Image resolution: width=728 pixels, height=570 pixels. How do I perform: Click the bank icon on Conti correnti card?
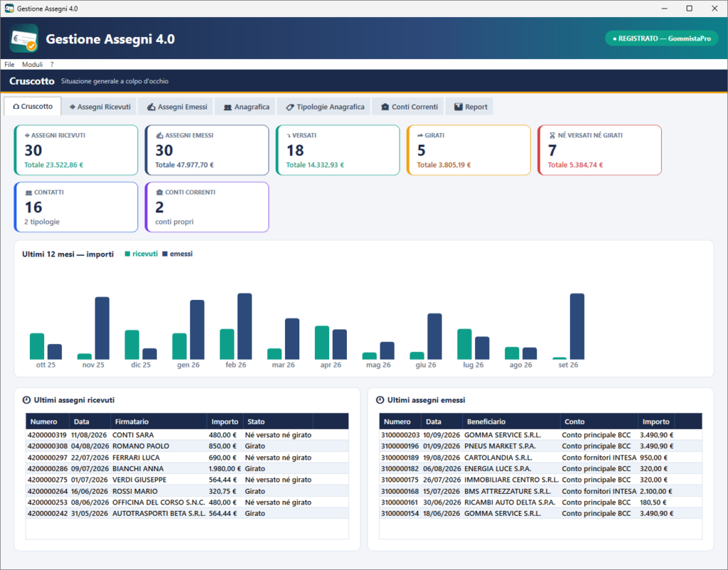coord(159,192)
